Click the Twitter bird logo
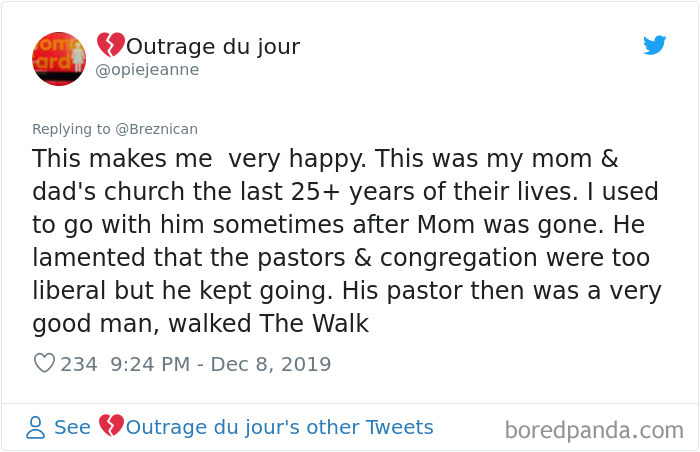Screen dimensions: 700x452 pos(654,46)
